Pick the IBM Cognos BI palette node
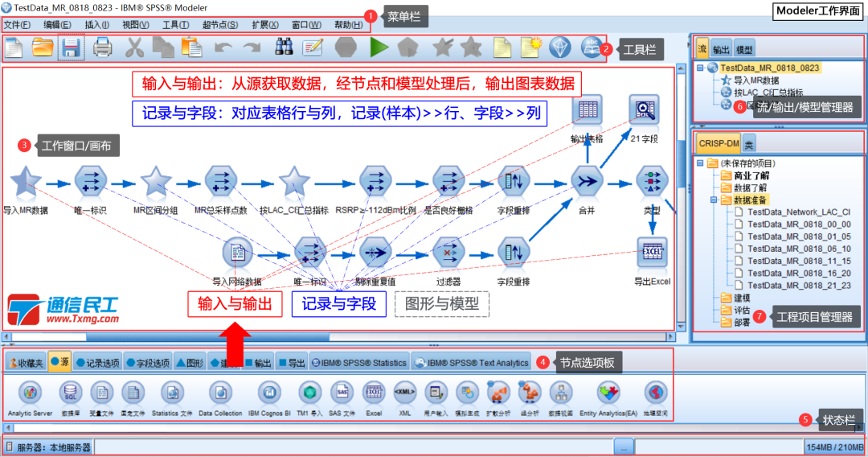The width and height of the screenshot is (868, 457). point(269,393)
